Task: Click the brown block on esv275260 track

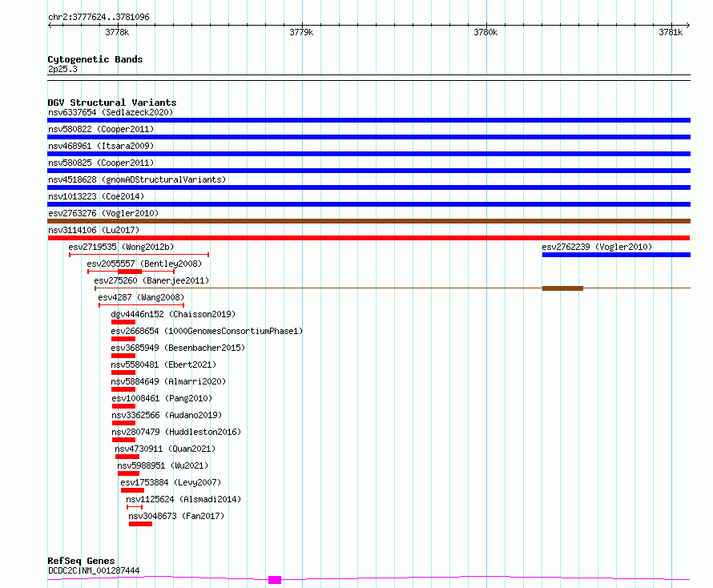Action: pos(562,288)
